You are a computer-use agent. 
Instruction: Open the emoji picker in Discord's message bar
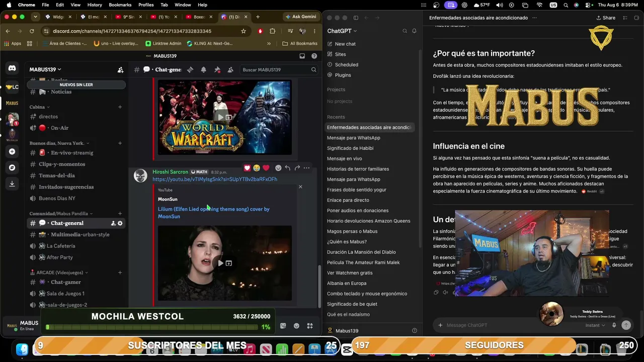pyautogui.click(x=296, y=326)
